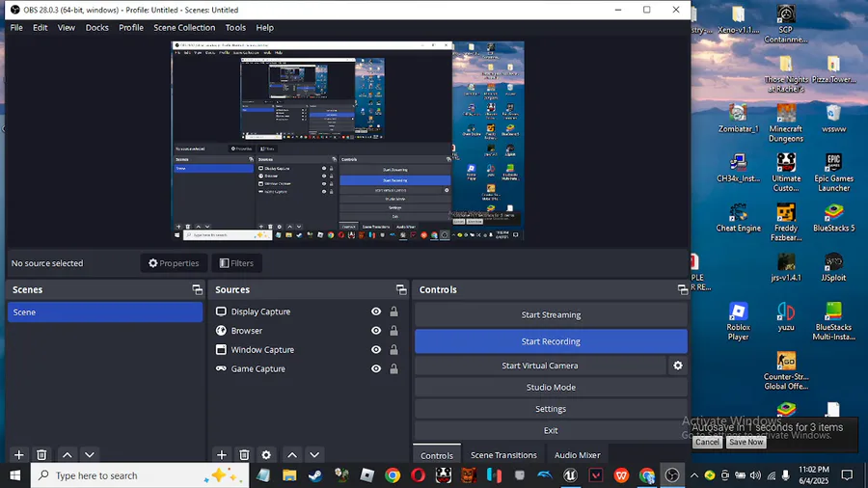The width and height of the screenshot is (868, 488).
Task: Open Google Chrome from the taskbar
Action: pyautogui.click(x=393, y=475)
